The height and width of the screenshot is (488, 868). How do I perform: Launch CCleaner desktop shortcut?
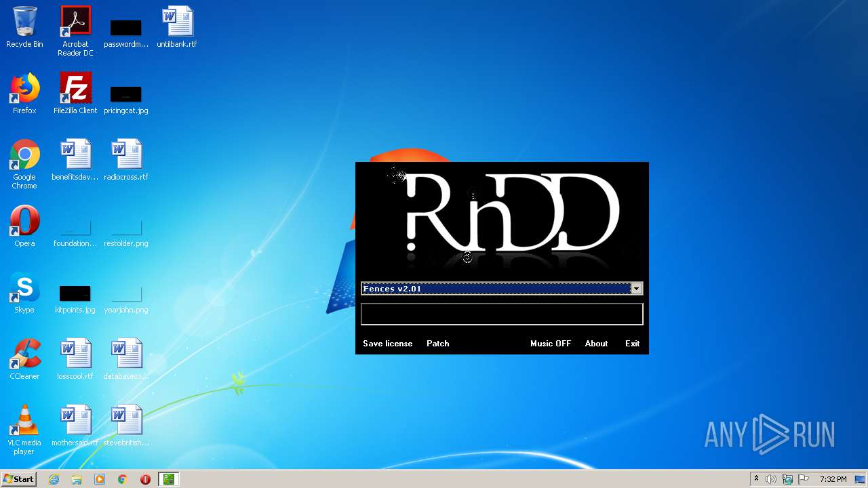point(24,359)
